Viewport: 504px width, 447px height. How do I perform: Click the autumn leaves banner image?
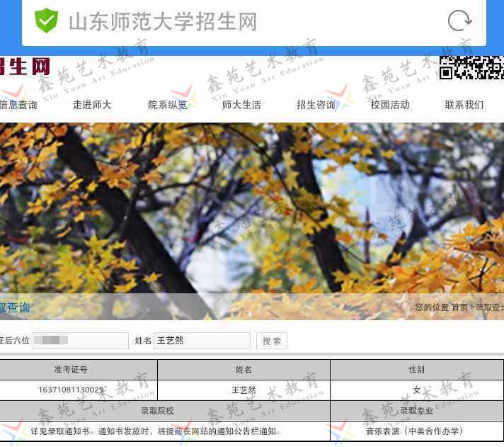click(252, 213)
